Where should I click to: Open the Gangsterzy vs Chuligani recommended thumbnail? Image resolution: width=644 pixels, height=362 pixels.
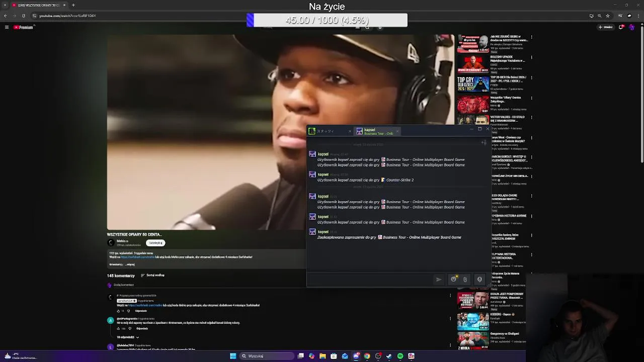click(472, 340)
